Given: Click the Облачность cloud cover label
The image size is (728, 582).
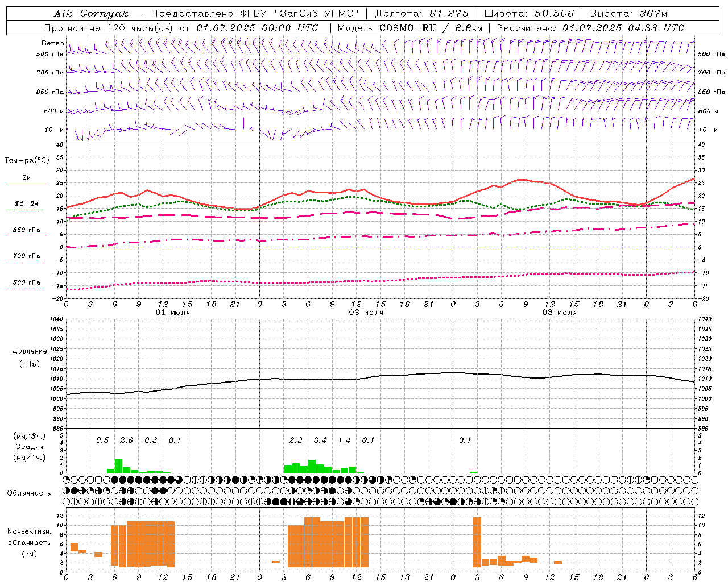Looking at the screenshot, I should coord(29,493).
